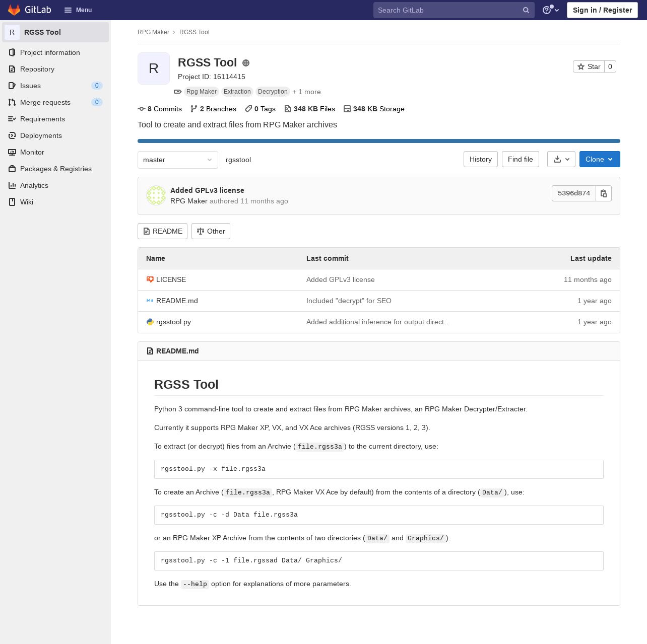Click commit SHA 5396d874

[574, 193]
